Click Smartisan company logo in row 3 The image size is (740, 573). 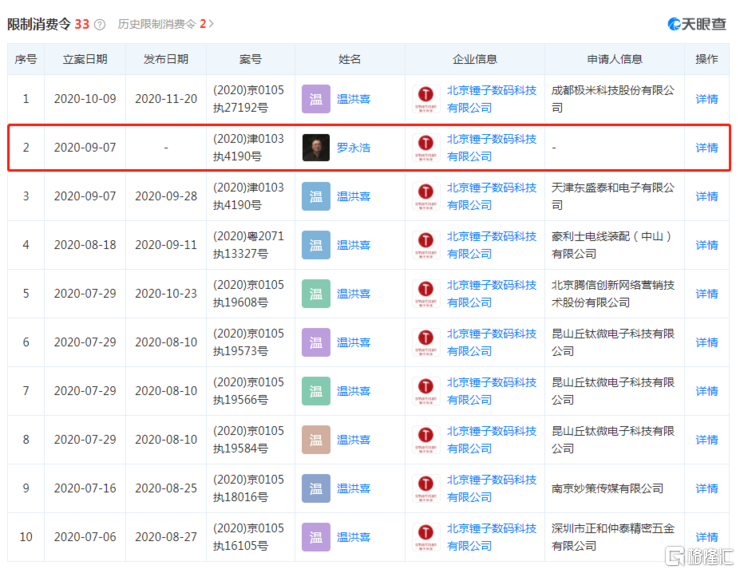[x=426, y=196]
